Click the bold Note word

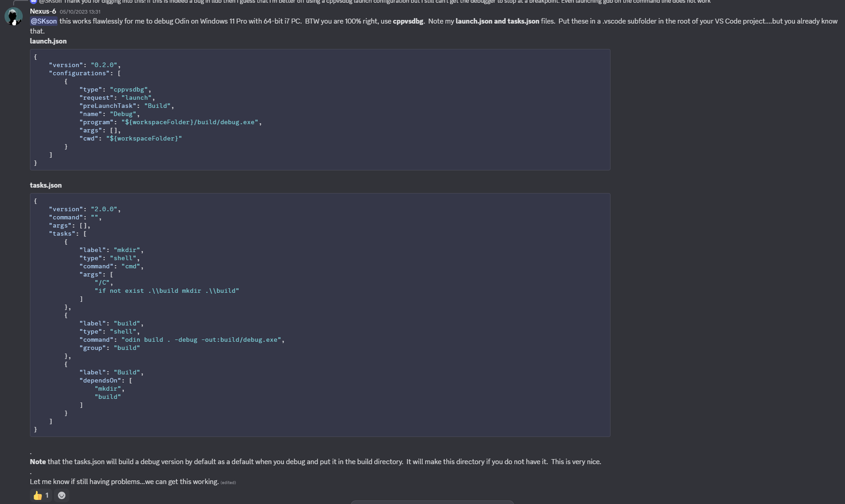pos(38,462)
